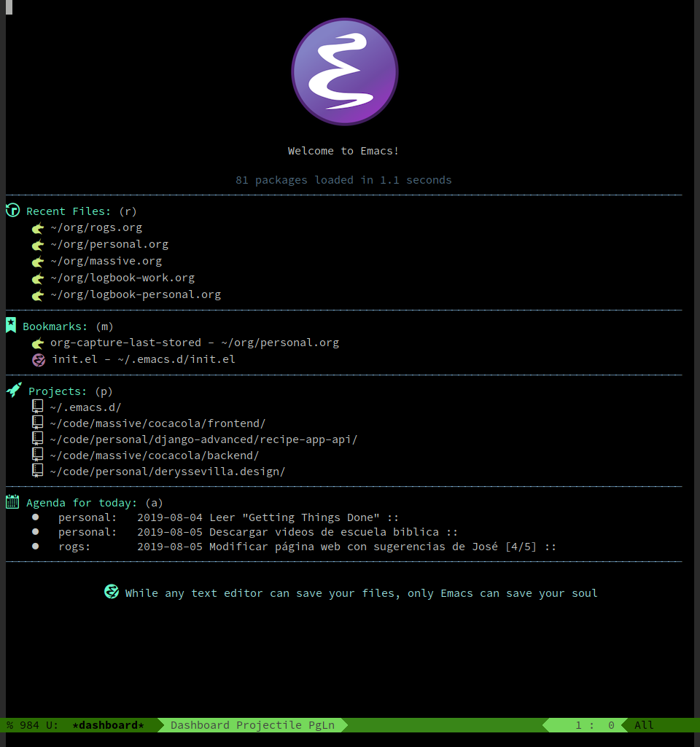Click the Bookmarks section bookmark icon

[11, 325]
